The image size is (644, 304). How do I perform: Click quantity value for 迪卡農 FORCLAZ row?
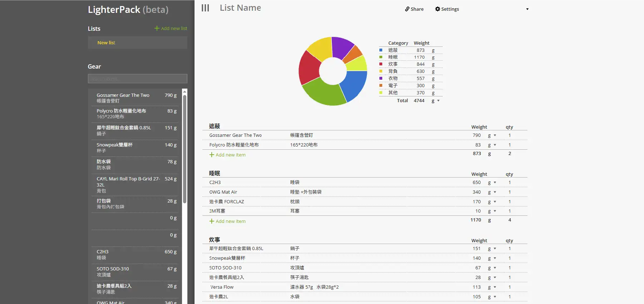(x=510, y=202)
